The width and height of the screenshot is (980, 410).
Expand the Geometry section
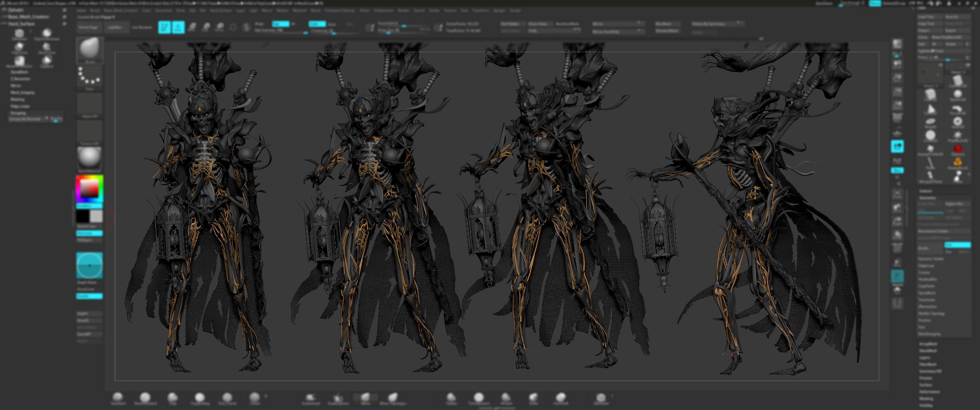[x=928, y=198]
